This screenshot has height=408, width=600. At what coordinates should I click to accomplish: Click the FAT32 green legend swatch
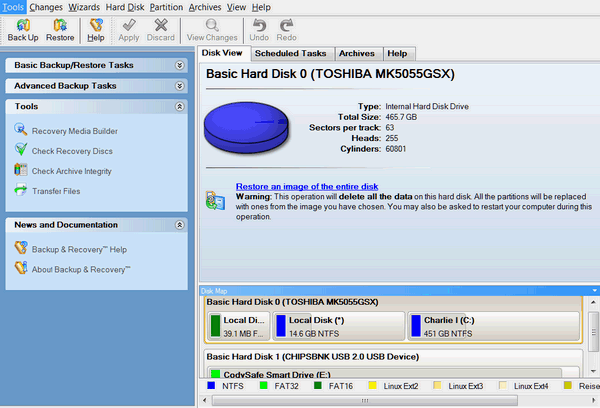coord(263,385)
